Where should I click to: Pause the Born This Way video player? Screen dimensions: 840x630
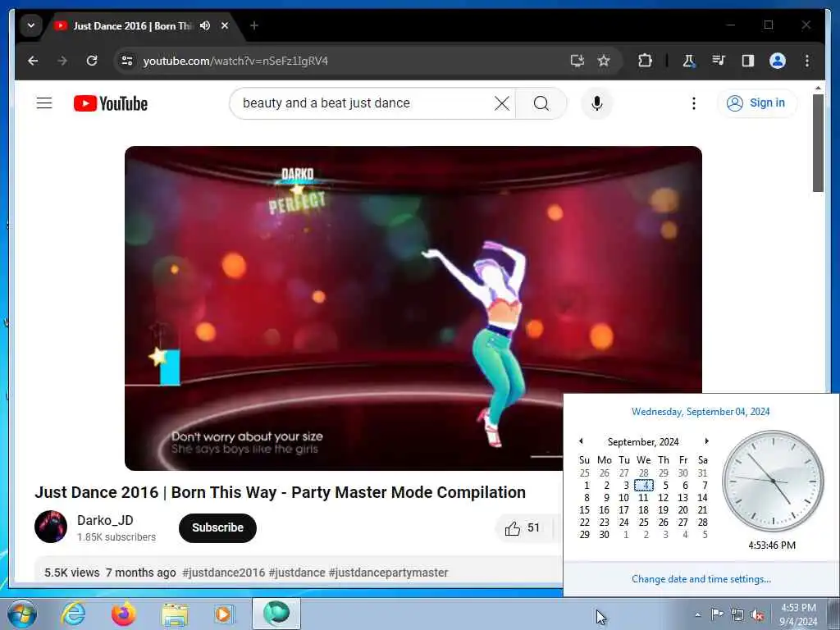click(413, 308)
